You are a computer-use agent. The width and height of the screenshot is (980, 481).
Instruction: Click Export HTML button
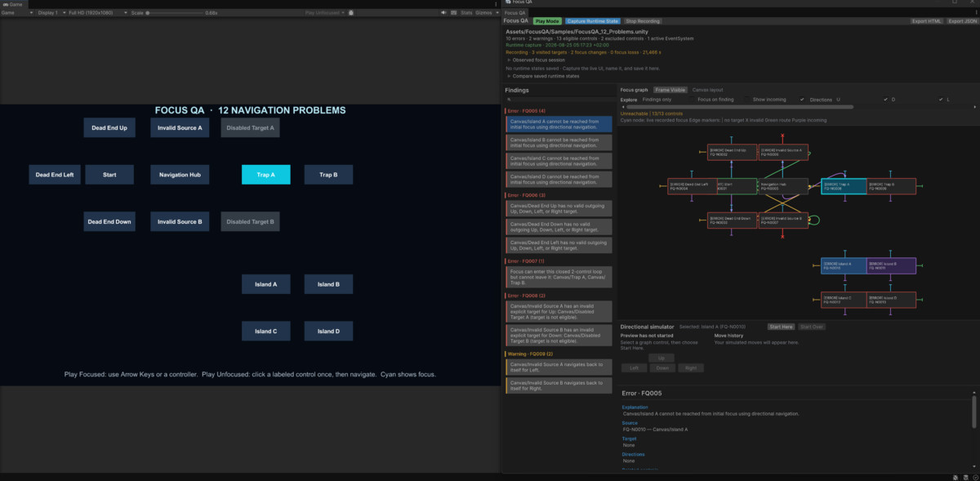[x=927, y=21]
